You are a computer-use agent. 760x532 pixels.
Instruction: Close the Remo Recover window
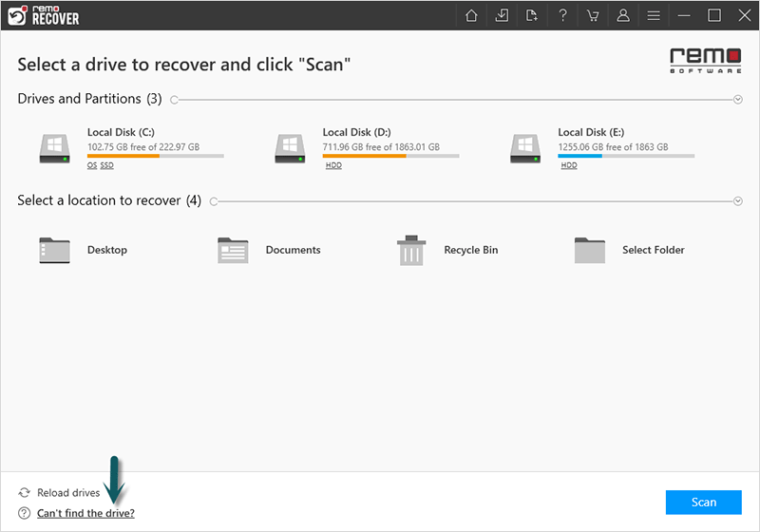point(745,15)
